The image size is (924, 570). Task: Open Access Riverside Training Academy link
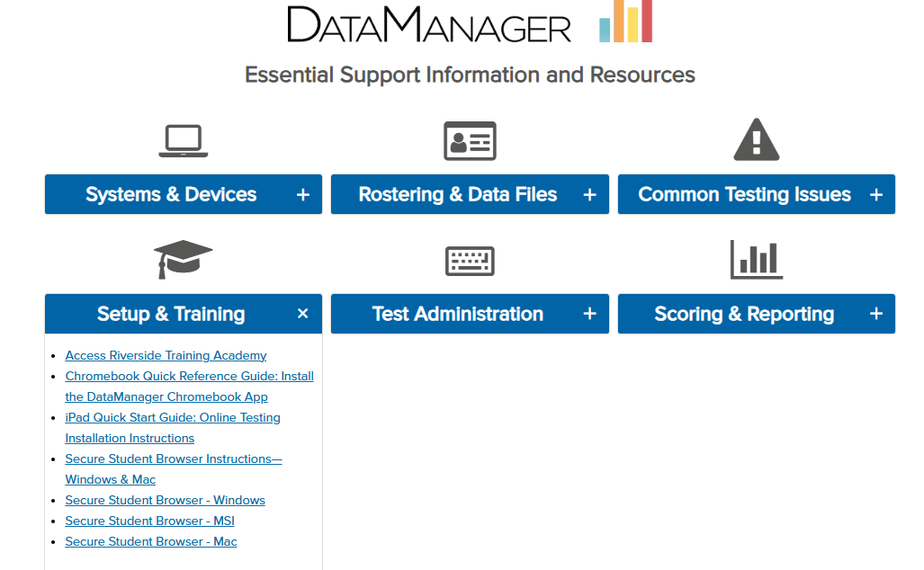(166, 356)
